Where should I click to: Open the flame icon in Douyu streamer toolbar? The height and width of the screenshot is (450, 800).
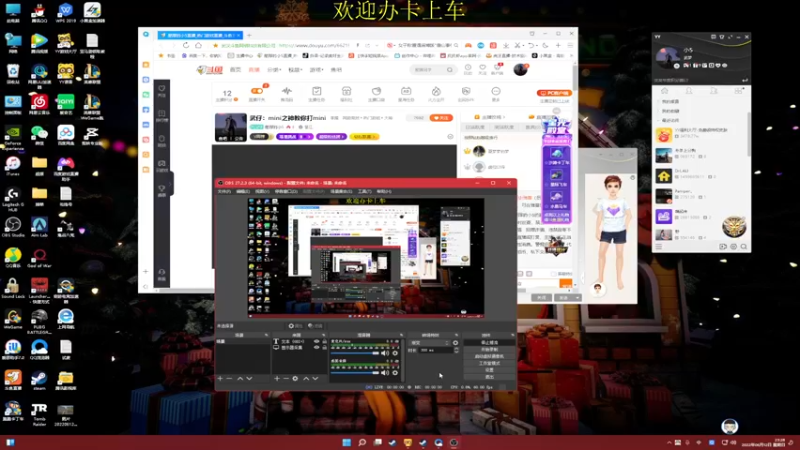point(436,93)
